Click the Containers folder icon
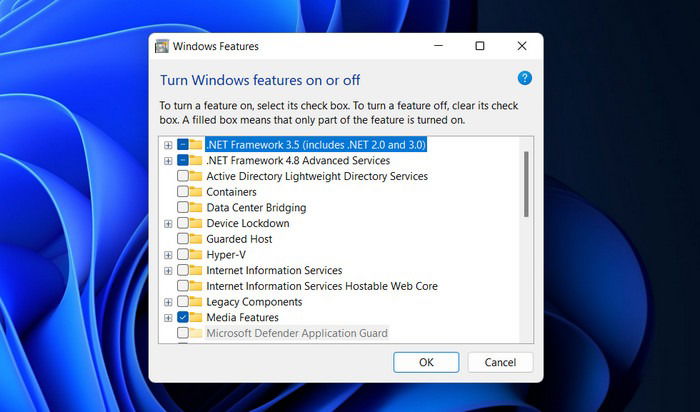The image size is (700, 412). [x=196, y=191]
